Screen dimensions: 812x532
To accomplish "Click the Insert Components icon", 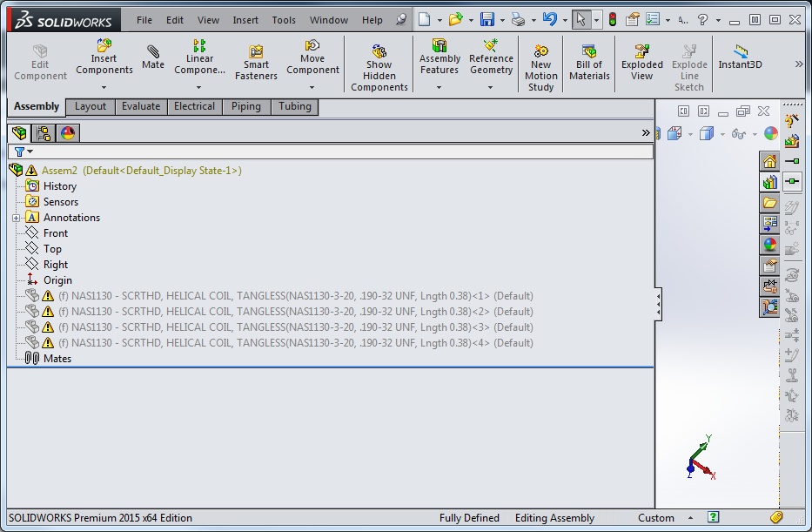I will 104,45.
